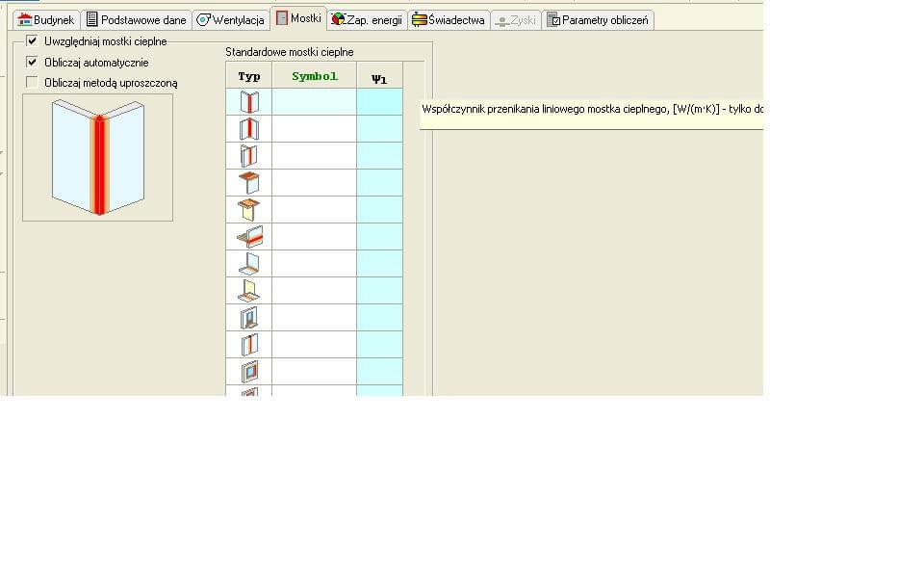Click the Symbol cell in the first row
The image size is (924, 578).
314,102
